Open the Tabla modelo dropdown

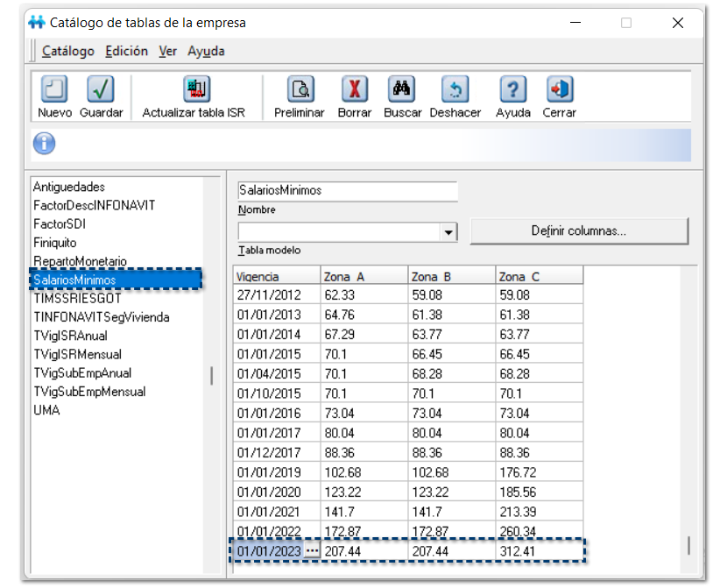pos(449,231)
